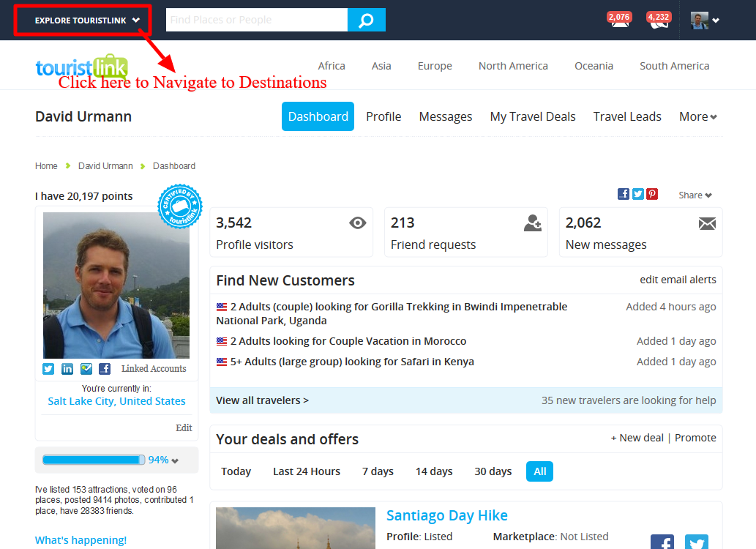
Task: Navigate to Africa
Action: click(332, 66)
